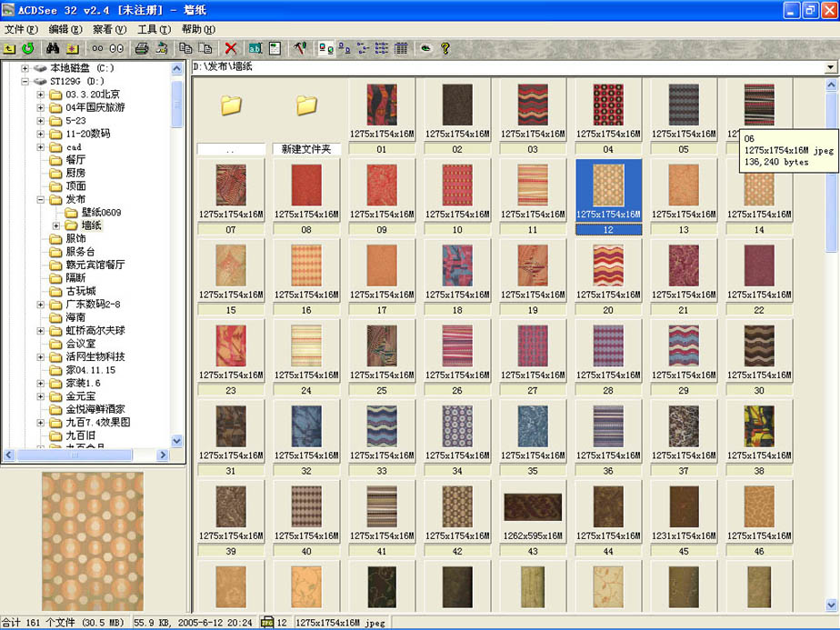Toggle the eye preview pane icon
The image size is (840, 630).
pyautogui.click(x=425, y=48)
